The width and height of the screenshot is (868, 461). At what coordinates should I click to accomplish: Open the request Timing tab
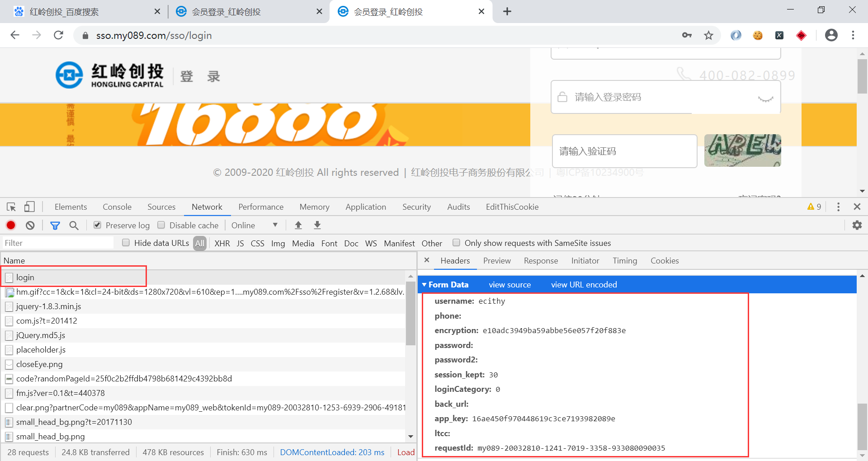pyautogui.click(x=625, y=261)
